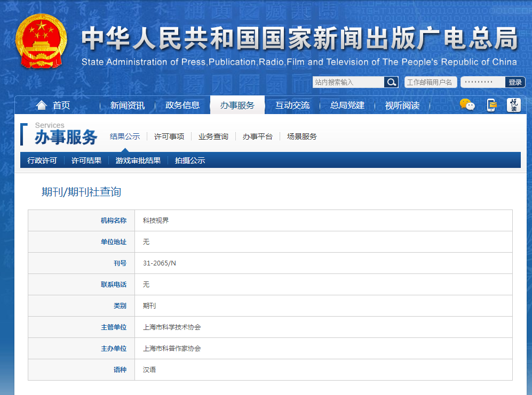This screenshot has width=532, height=395.
Task: Open the 总局党建 navigation item
Action: (x=347, y=106)
